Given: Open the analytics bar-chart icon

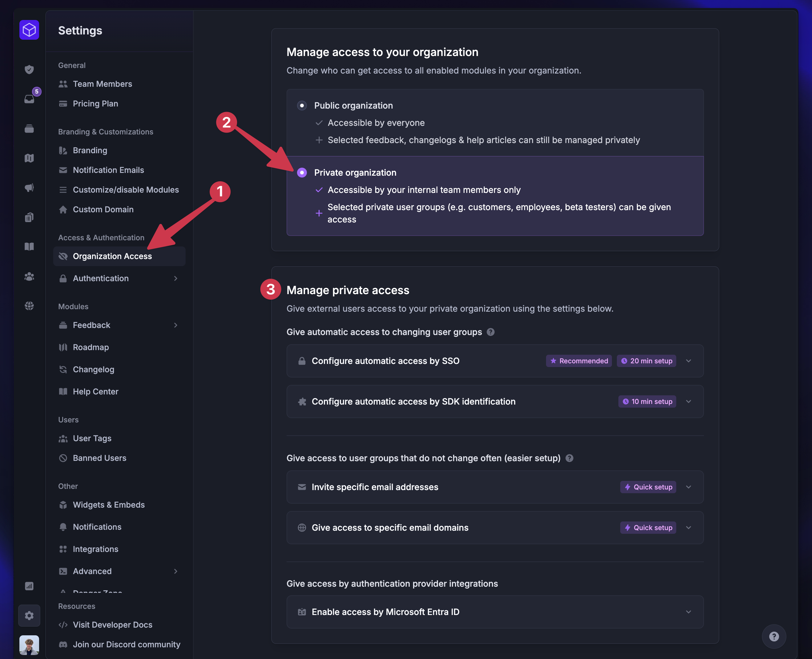Looking at the screenshot, I should click(29, 586).
